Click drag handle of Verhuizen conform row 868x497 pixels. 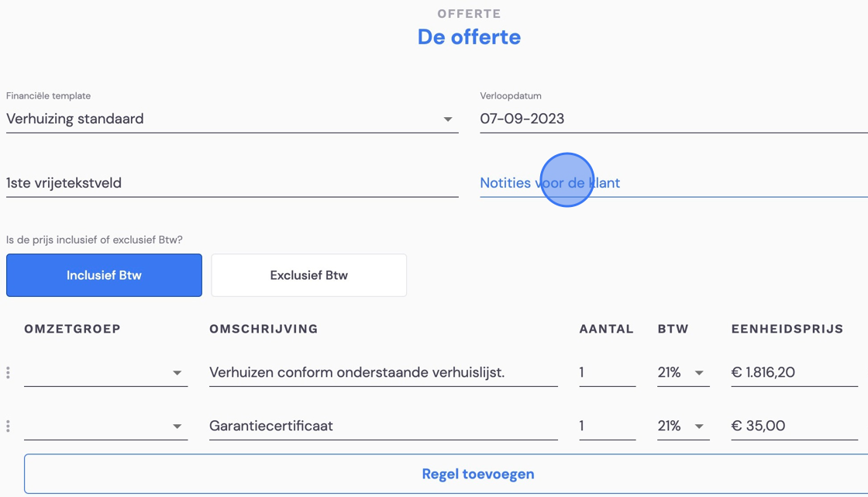coord(8,372)
